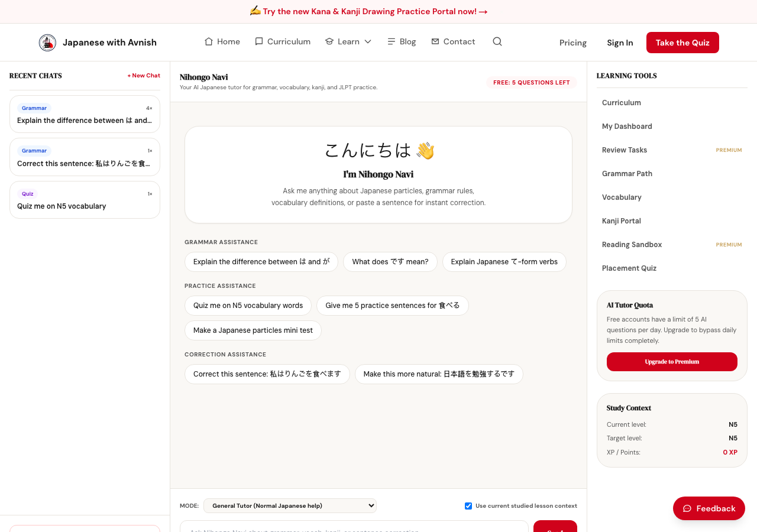Select suggestion Make a Japanese particles mini test
The height and width of the screenshot is (532, 757).
point(253,330)
